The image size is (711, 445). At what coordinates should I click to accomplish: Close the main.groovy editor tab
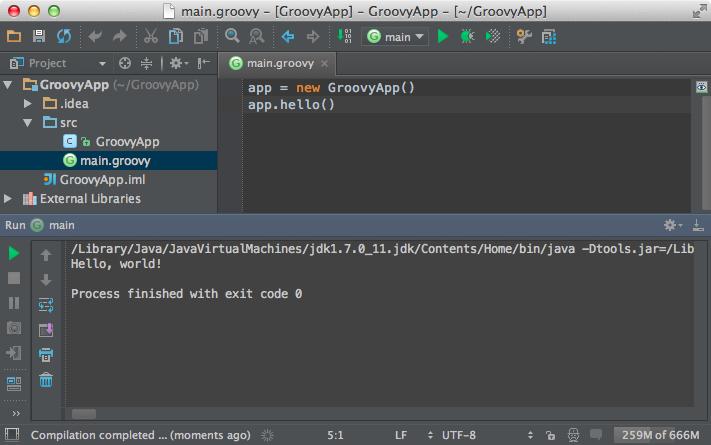324,64
